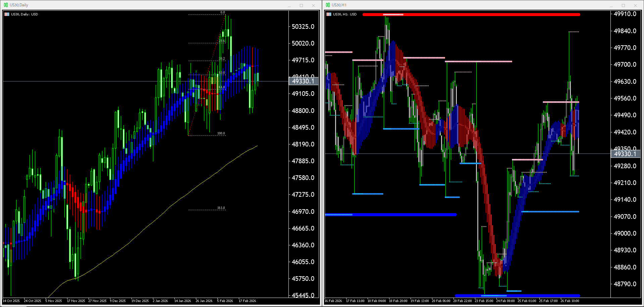Open the one-click trading panel on the Daily chart
This screenshot has width=644, height=307.
click(7, 14)
